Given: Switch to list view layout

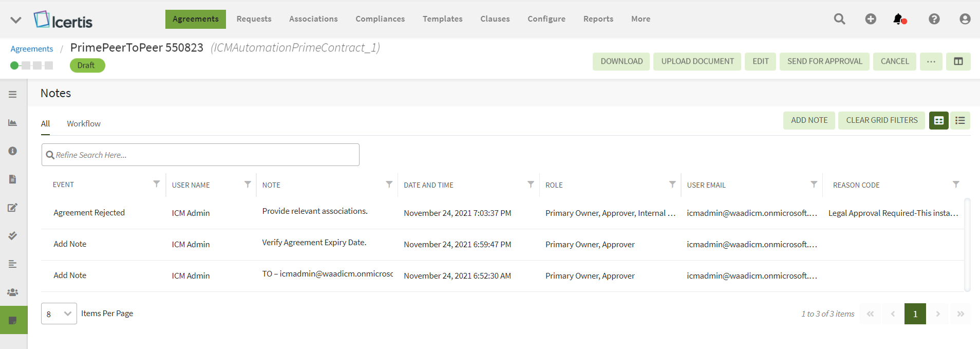Looking at the screenshot, I should tap(959, 120).
